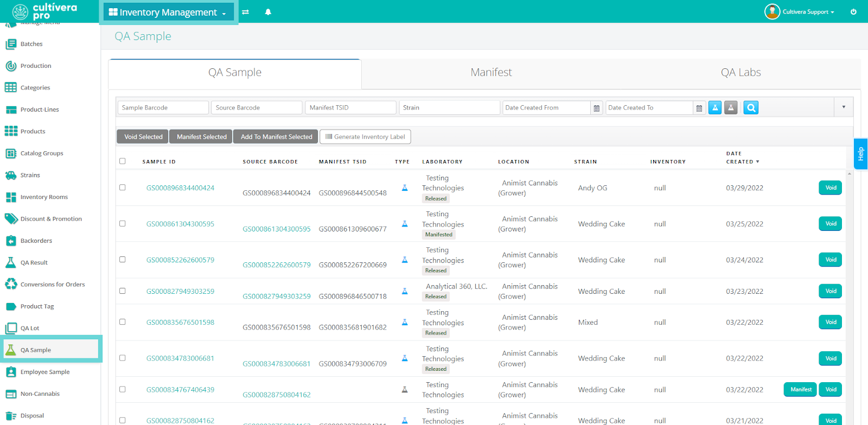Select Inventory Rooms sidebar icon
The width and height of the screenshot is (868, 425).
tap(11, 197)
